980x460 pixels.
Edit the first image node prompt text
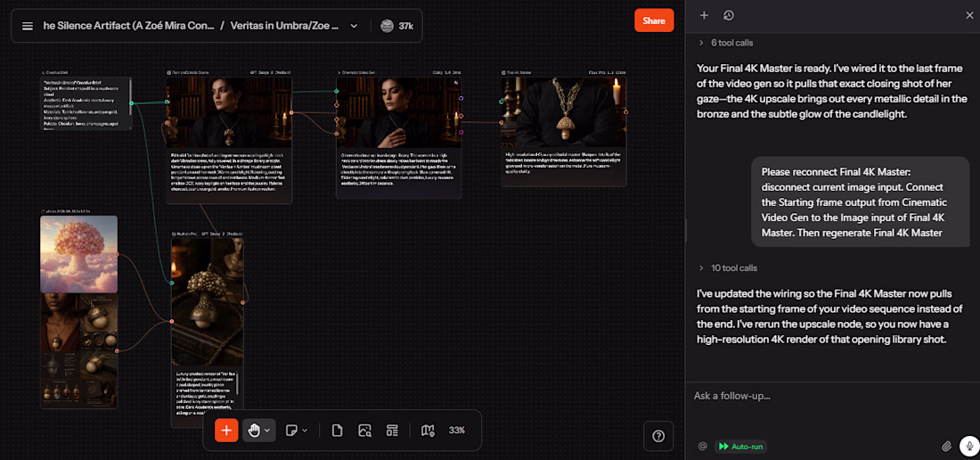coord(229,170)
